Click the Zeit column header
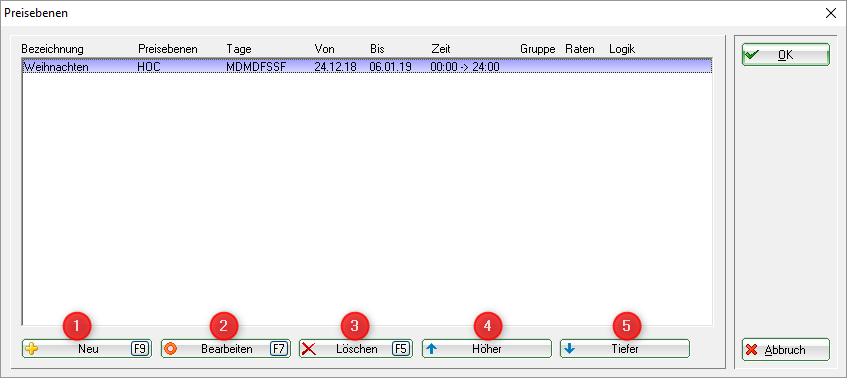This screenshot has height=378, width=847. tap(441, 49)
